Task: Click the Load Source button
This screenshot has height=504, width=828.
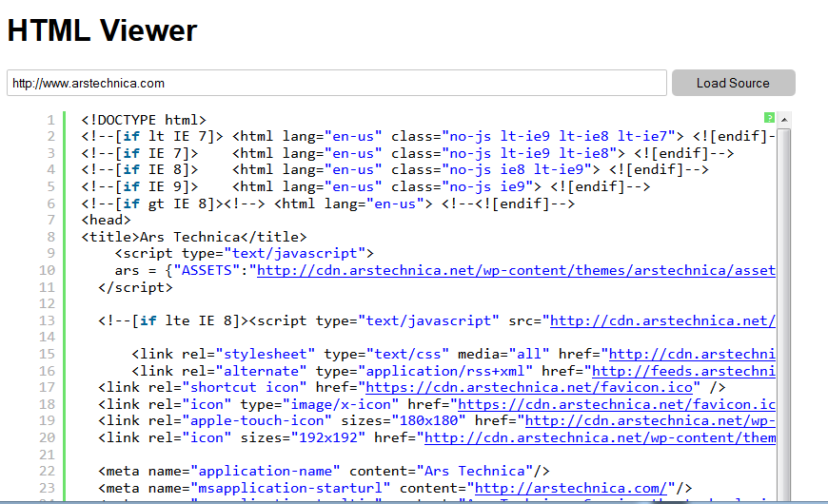Action: point(734,83)
